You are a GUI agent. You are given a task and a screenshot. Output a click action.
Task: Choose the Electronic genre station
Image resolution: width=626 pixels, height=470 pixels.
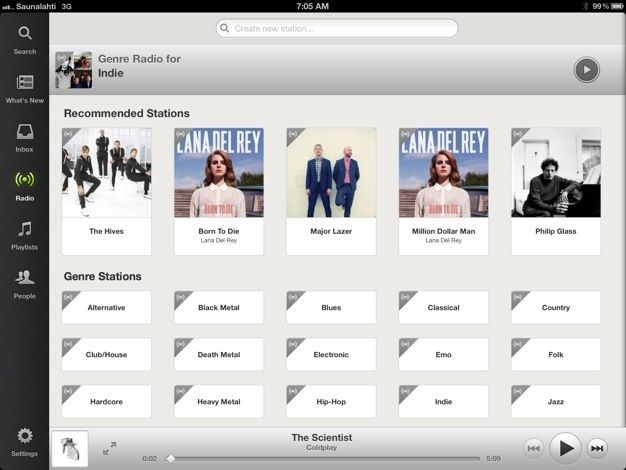pyautogui.click(x=331, y=355)
